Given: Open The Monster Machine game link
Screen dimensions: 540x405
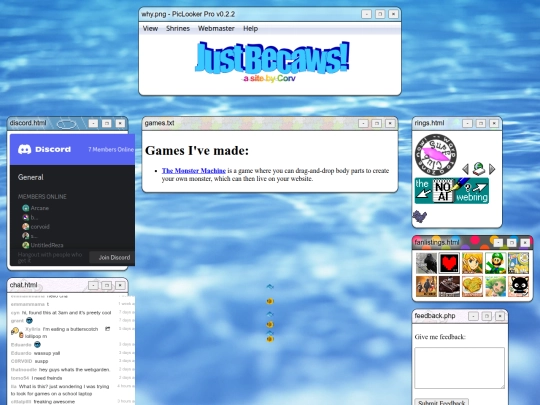Looking at the screenshot, I should click(194, 171).
